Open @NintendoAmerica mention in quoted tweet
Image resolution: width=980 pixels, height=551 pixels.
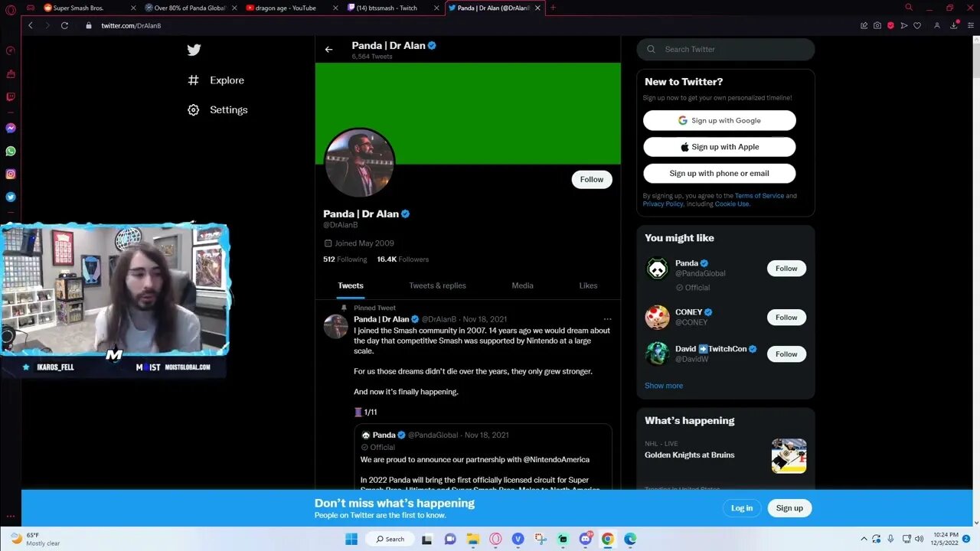point(557,460)
